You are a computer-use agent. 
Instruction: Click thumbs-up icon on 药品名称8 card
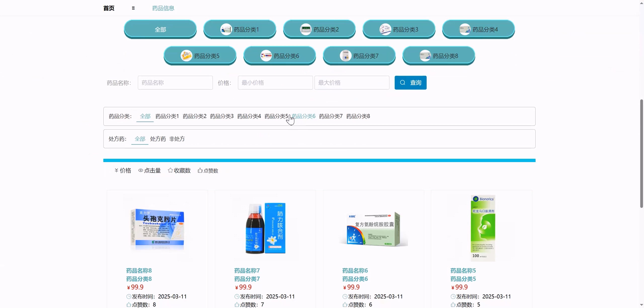pyautogui.click(x=129, y=305)
